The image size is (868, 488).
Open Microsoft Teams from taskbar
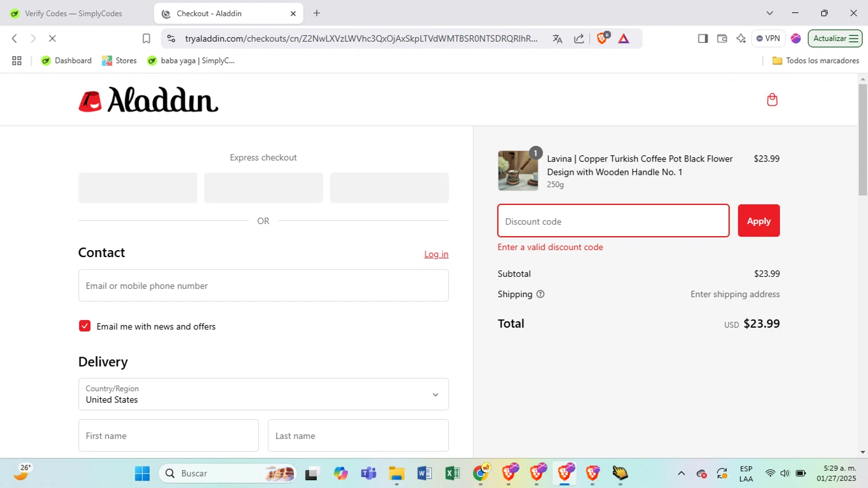coord(369,474)
